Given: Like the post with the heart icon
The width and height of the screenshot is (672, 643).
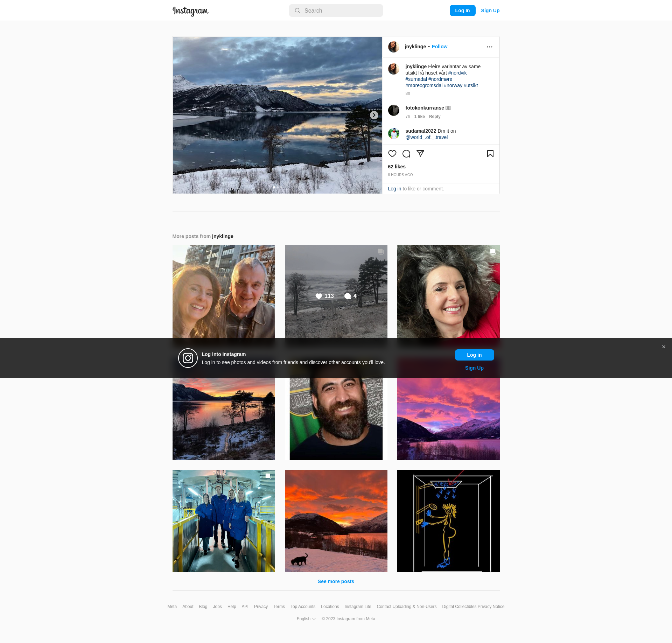Looking at the screenshot, I should click(x=392, y=154).
